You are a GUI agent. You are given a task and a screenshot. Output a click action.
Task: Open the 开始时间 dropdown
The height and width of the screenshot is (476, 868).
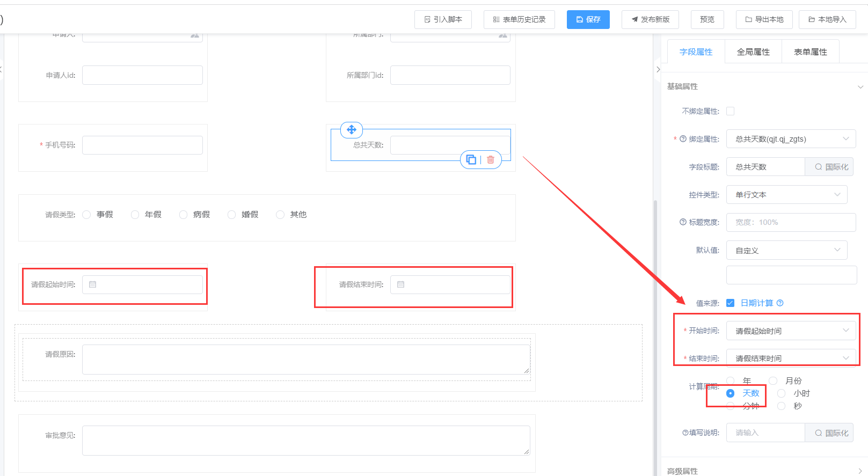click(791, 331)
